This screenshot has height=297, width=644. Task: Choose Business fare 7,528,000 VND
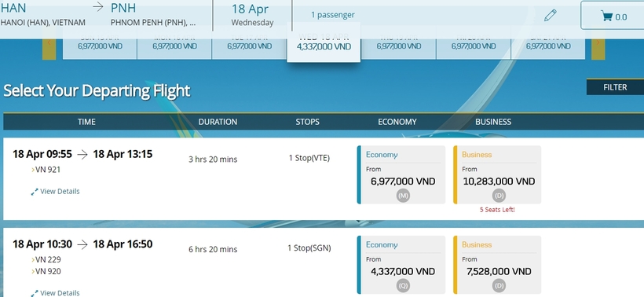(497, 265)
